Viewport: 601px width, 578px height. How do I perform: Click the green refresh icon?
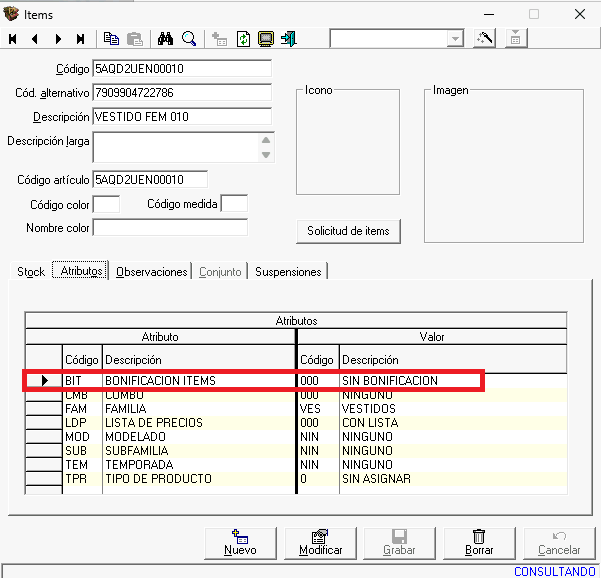tap(243, 39)
